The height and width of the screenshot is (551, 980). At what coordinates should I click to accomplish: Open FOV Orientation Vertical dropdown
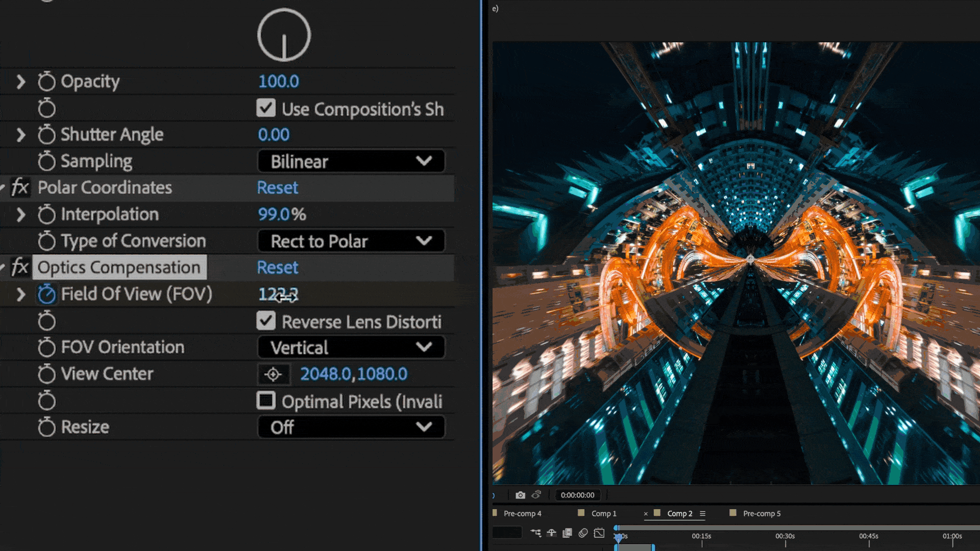(351, 347)
